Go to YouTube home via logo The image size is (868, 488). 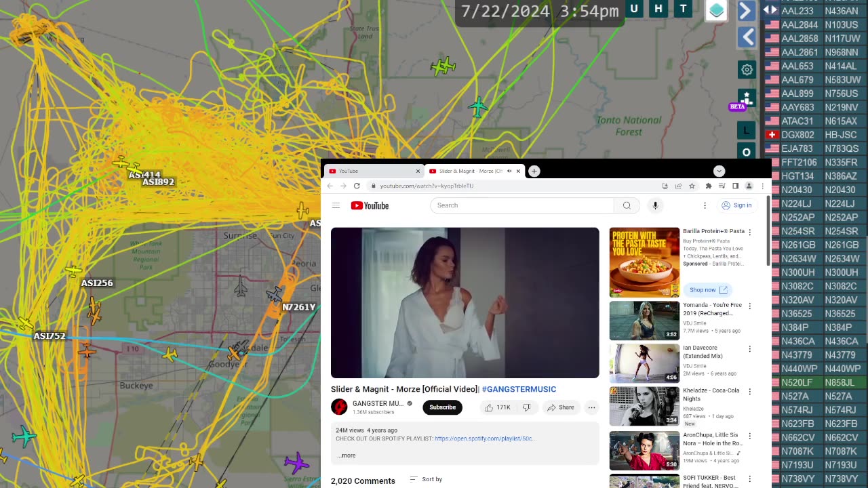point(370,205)
